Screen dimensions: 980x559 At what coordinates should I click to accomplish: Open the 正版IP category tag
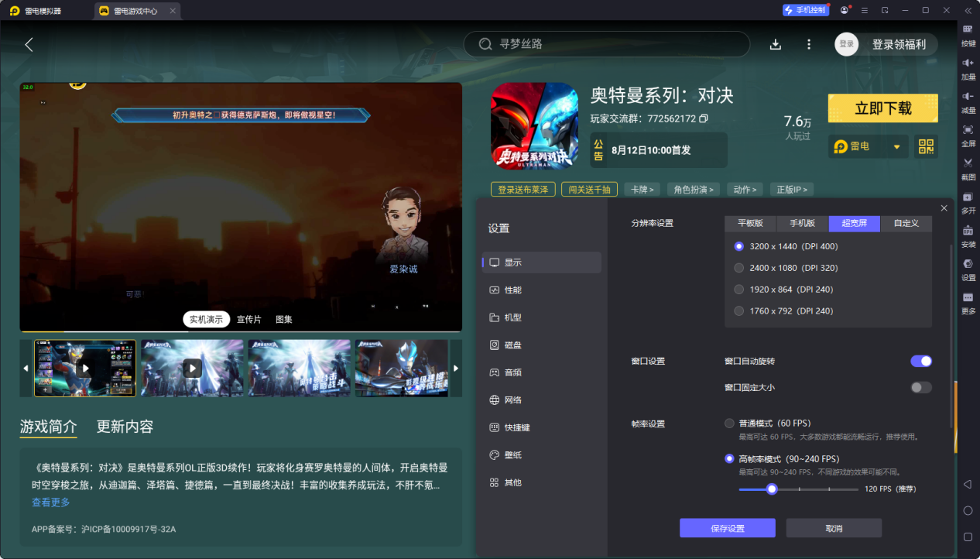click(791, 189)
